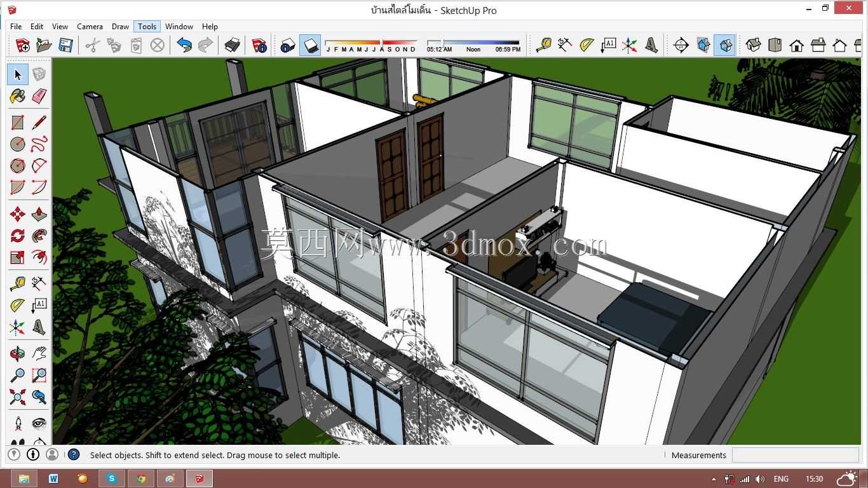Viewport: 868px width, 488px height.
Task: Show hidden tray icons arrow
Action: click(714, 479)
